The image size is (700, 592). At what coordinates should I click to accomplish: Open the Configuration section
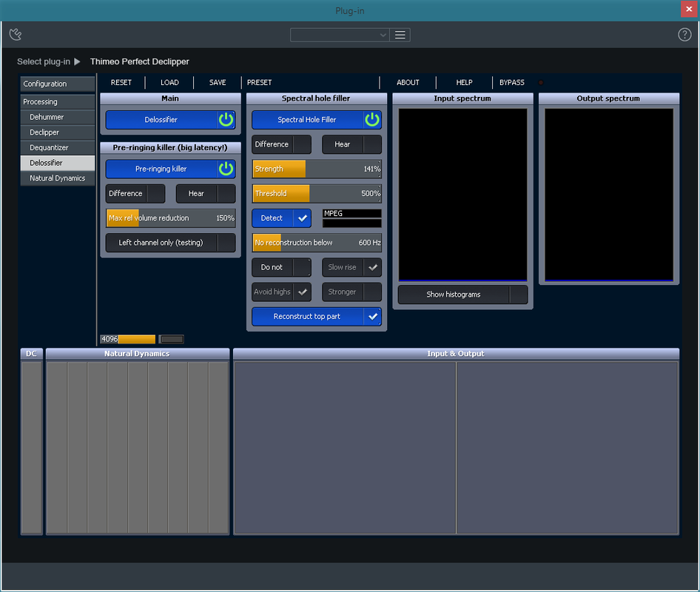58,84
